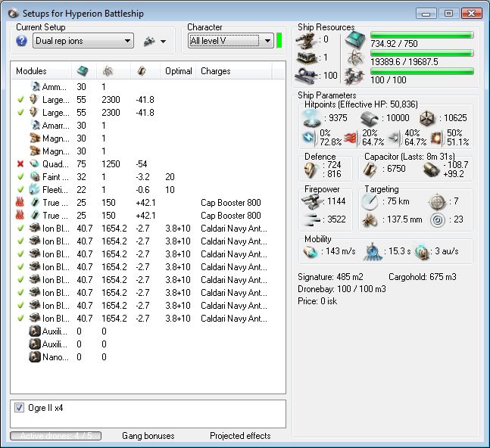This screenshot has width=490, height=448.
Task: Click the Price: 0 isk text
Action: tap(317, 301)
